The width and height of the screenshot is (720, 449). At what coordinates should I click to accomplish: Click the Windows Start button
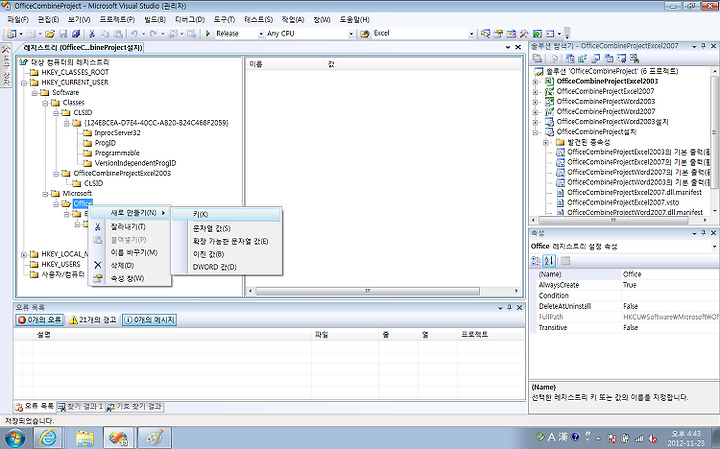click(14, 438)
